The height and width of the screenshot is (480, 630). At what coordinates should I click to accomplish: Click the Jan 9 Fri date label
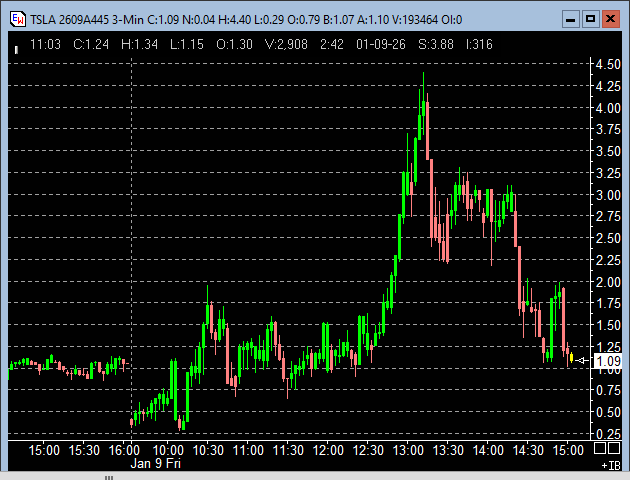pyautogui.click(x=156, y=464)
